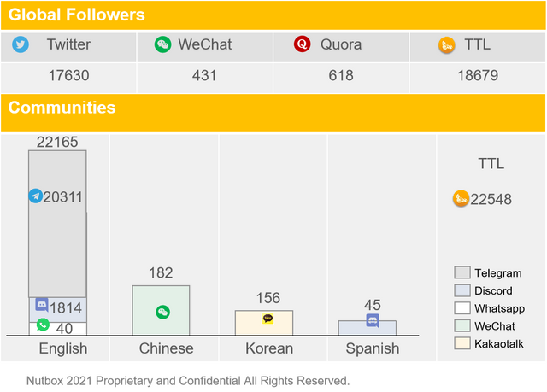The width and height of the screenshot is (547, 392).
Task: Click the Discord legend color swatch
Action: click(x=462, y=290)
